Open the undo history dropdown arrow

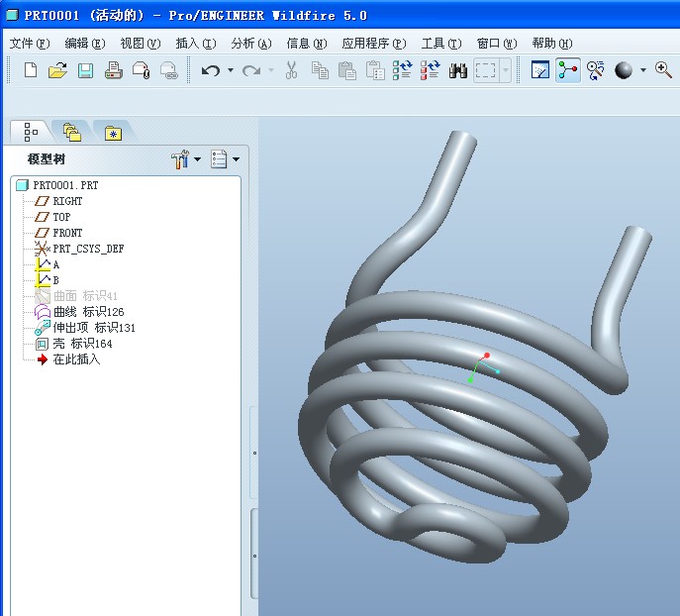231,70
